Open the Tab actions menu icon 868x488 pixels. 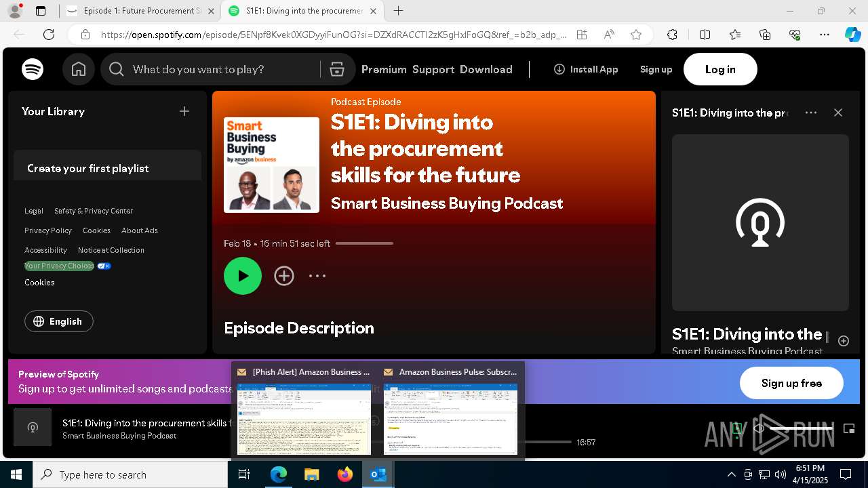[41, 11]
